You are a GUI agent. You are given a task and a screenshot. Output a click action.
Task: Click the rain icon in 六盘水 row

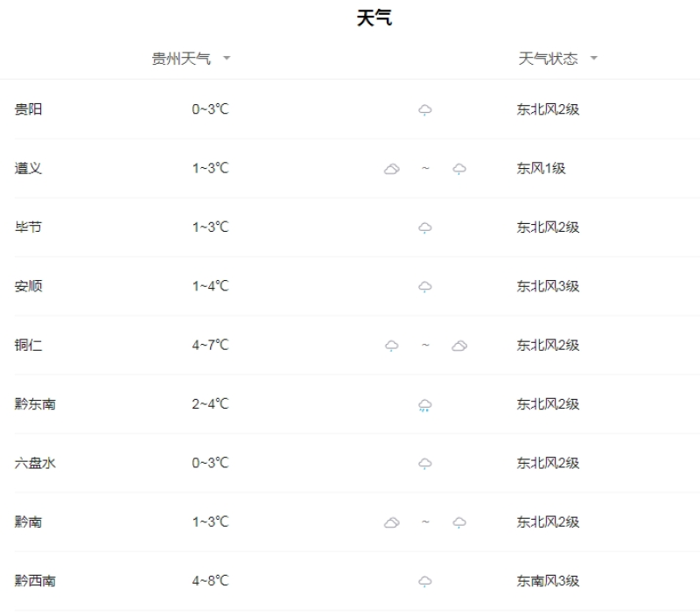(x=425, y=464)
